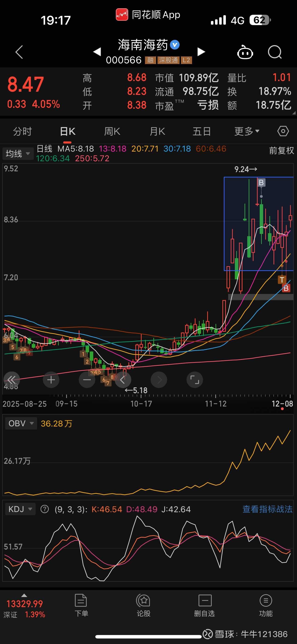Tap the 12-08 date on the time axis
This screenshot has height=644, width=297.
[282, 404]
